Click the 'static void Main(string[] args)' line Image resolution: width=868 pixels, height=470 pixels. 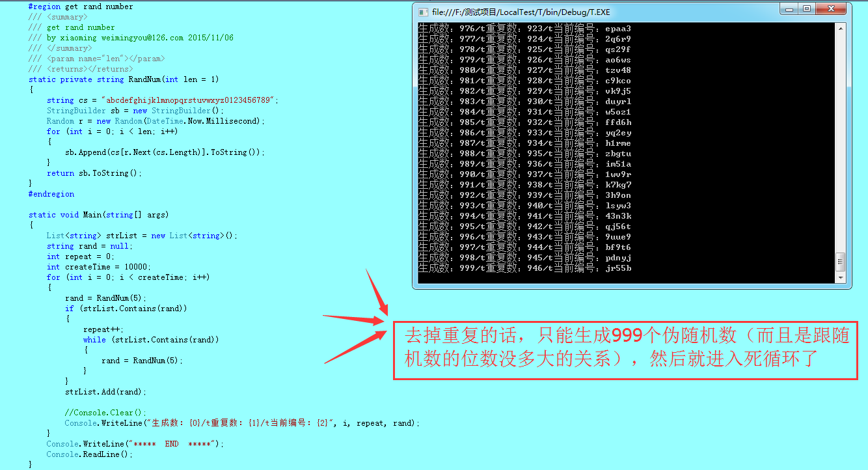point(99,215)
